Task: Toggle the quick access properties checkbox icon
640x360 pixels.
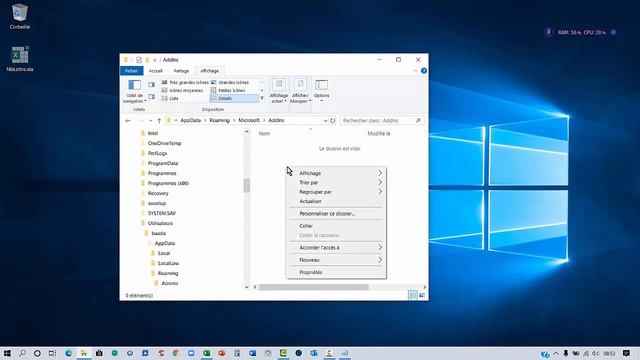Action: (x=139, y=60)
